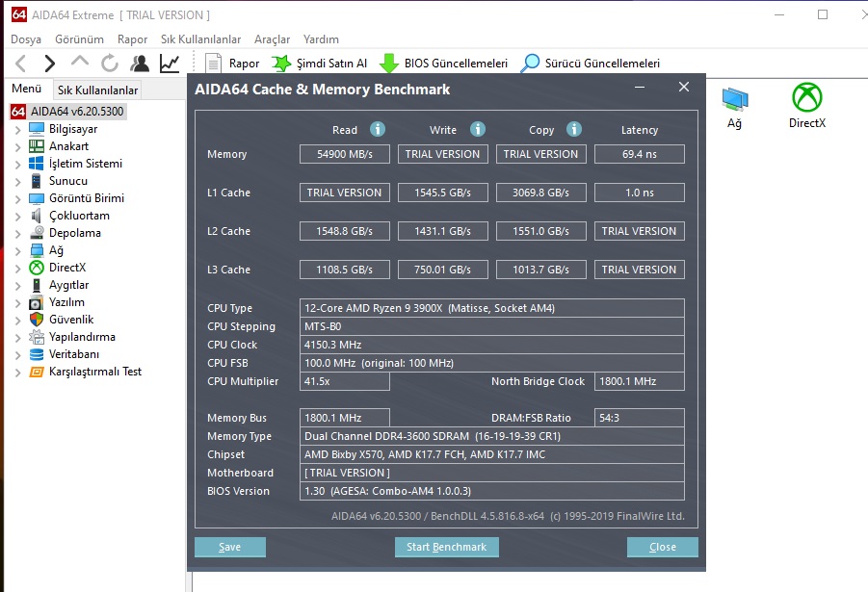Click the Save button

pyautogui.click(x=229, y=547)
